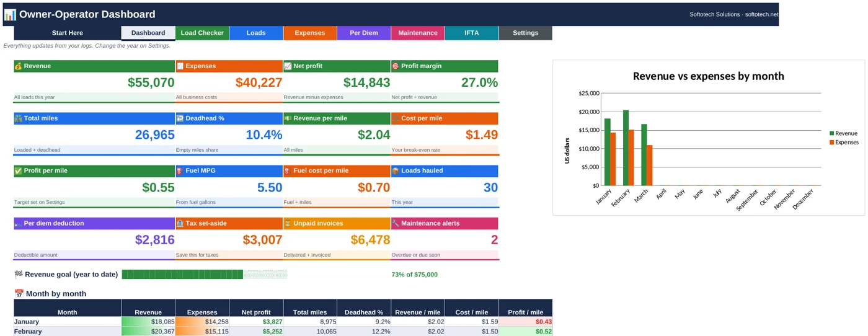Switch to the Load Checker tab
Viewport: 868px width, 336px height.
pyautogui.click(x=202, y=33)
